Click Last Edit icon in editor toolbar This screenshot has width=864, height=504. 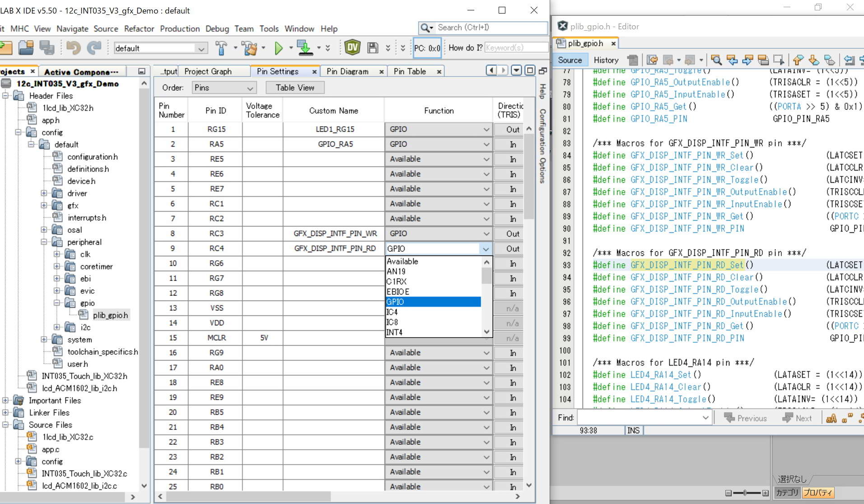pos(652,60)
